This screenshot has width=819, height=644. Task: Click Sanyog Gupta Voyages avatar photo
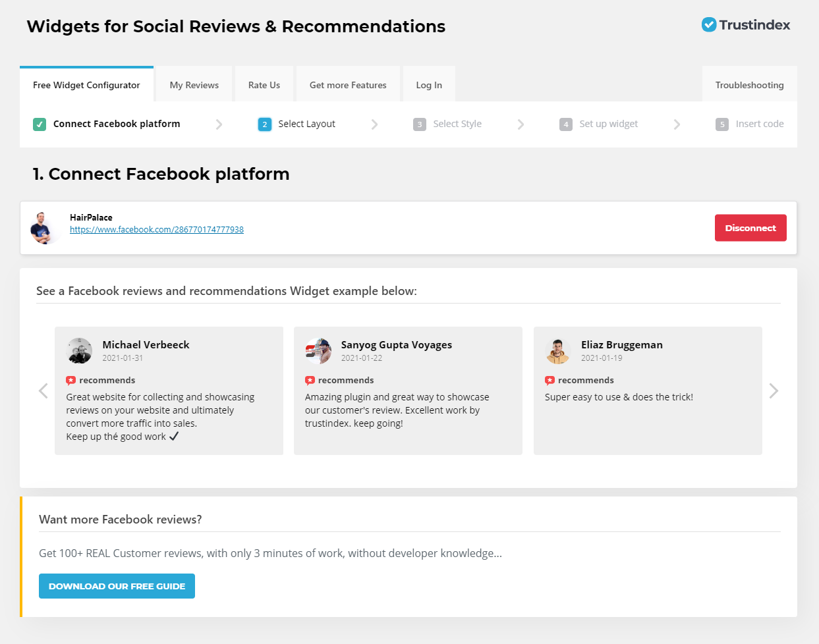(318, 350)
